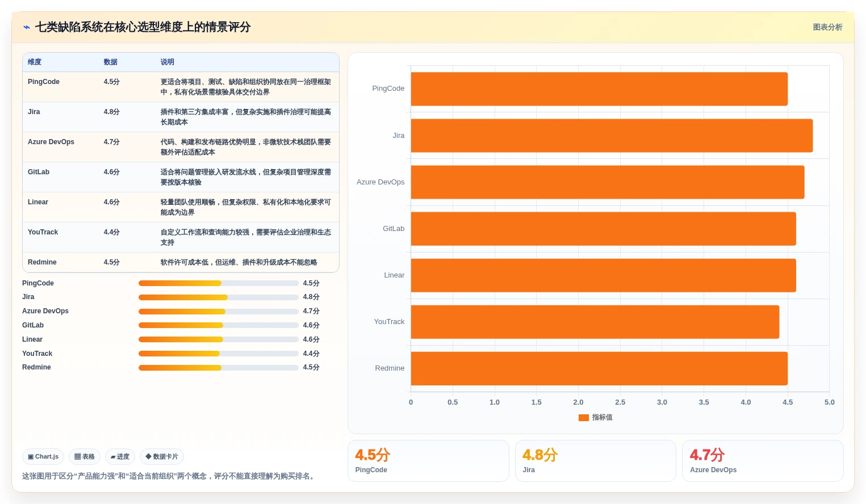
Task: Click the YouTrack progress bar
Action: tap(219, 354)
